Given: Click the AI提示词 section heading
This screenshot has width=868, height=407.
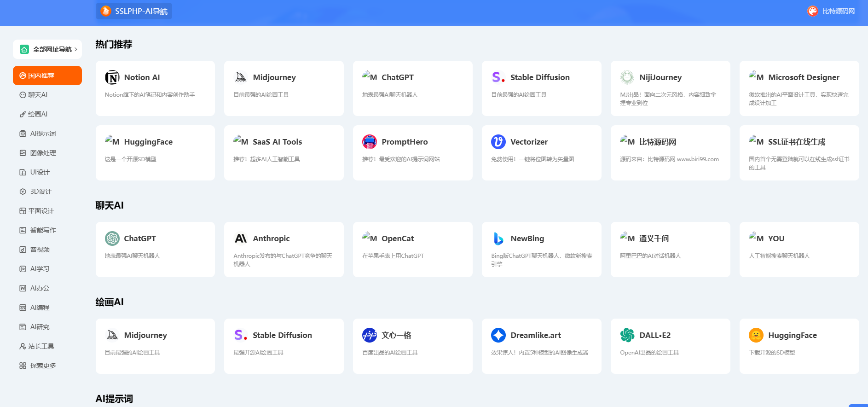Looking at the screenshot, I should (x=114, y=399).
